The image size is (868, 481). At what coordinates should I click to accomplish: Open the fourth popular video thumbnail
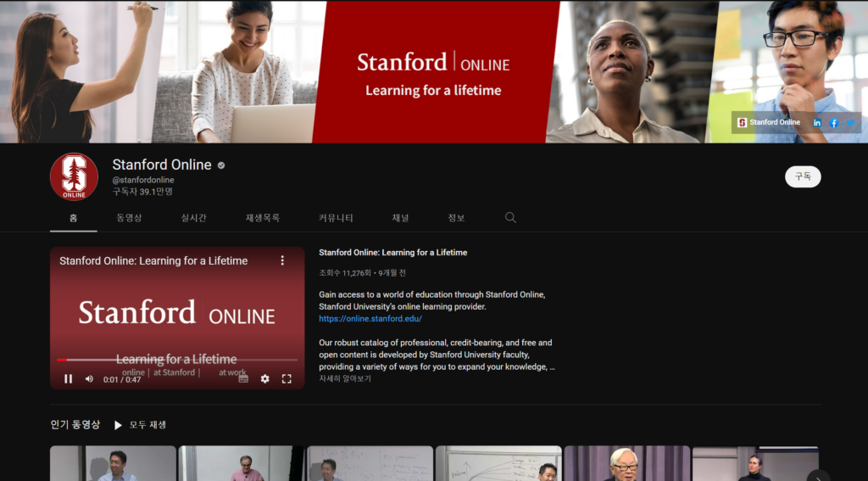point(498,463)
